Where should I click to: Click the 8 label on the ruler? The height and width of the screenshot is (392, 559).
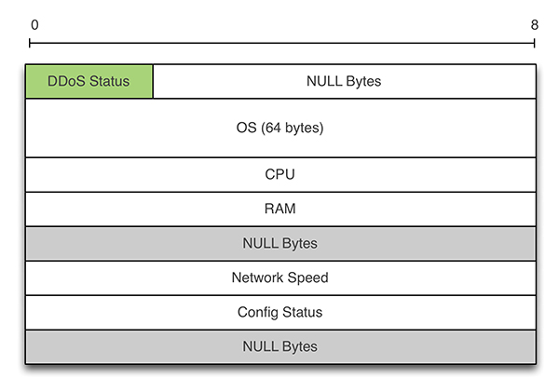[x=535, y=25]
